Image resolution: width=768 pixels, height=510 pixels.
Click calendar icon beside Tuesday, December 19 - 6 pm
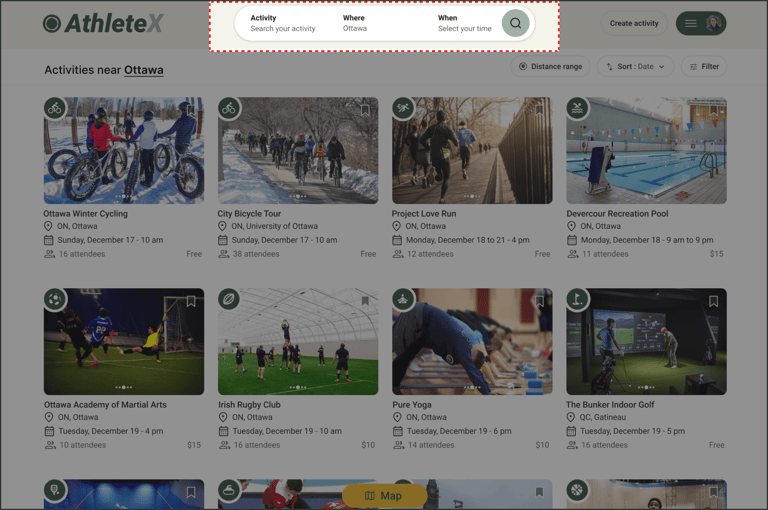pyautogui.click(x=398, y=431)
